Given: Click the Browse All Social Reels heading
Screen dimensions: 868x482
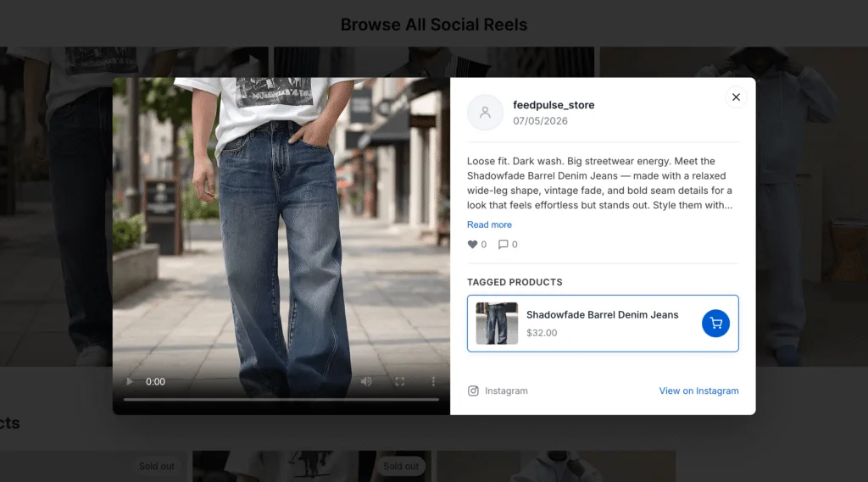Looking at the screenshot, I should click(x=434, y=25).
